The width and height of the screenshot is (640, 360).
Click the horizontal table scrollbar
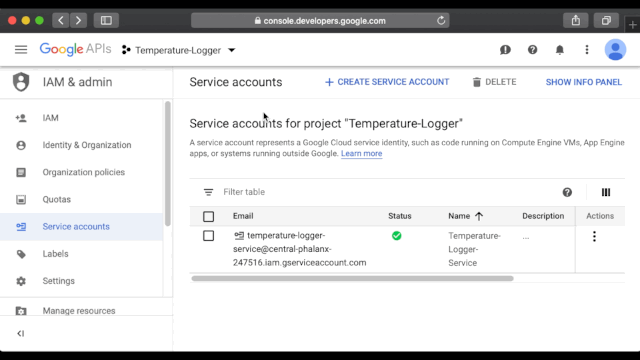point(352,278)
